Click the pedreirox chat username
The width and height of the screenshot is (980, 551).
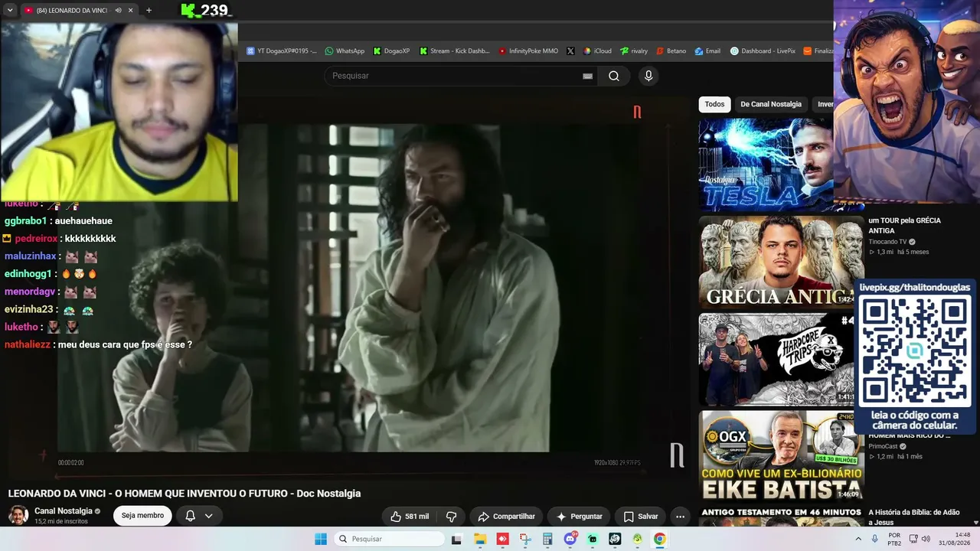[x=36, y=239]
